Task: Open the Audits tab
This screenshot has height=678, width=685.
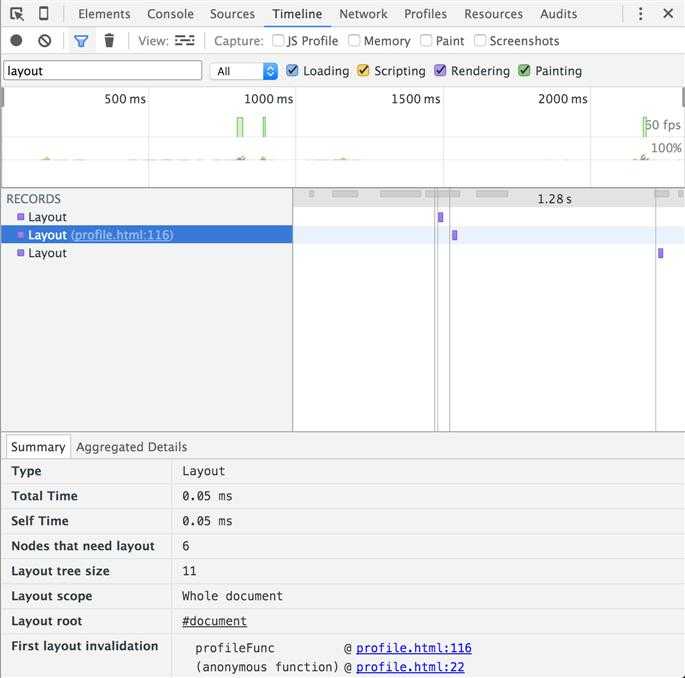Action: (559, 14)
